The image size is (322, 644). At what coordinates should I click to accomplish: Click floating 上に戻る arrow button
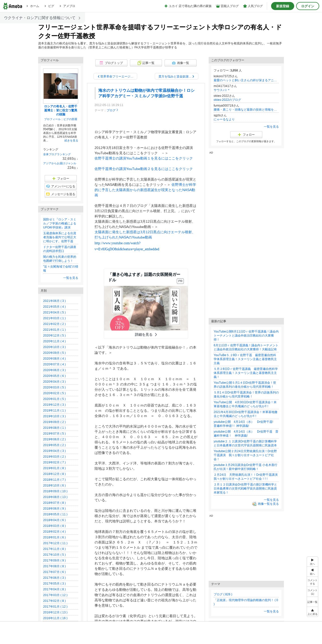[312, 612]
